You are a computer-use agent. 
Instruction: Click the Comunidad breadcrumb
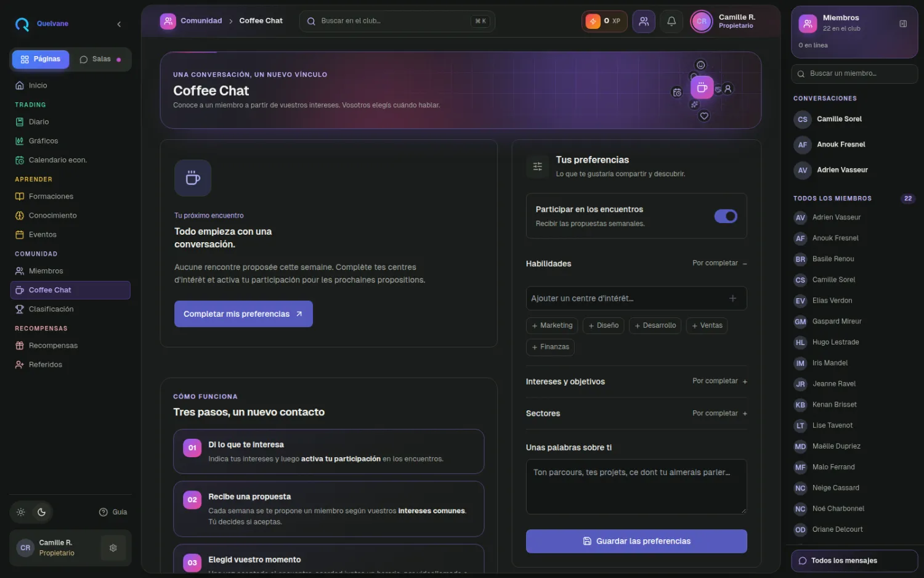coord(201,21)
